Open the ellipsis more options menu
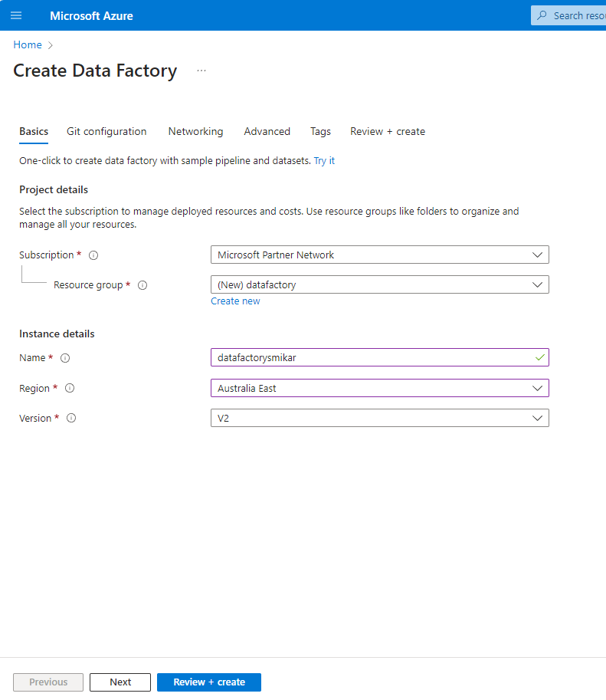 click(x=201, y=71)
